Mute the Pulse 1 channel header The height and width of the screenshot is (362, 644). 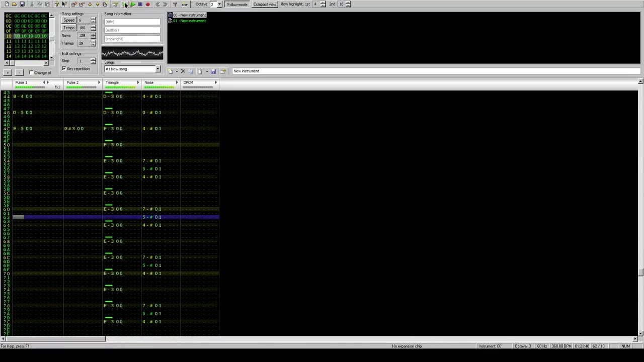pos(21,82)
